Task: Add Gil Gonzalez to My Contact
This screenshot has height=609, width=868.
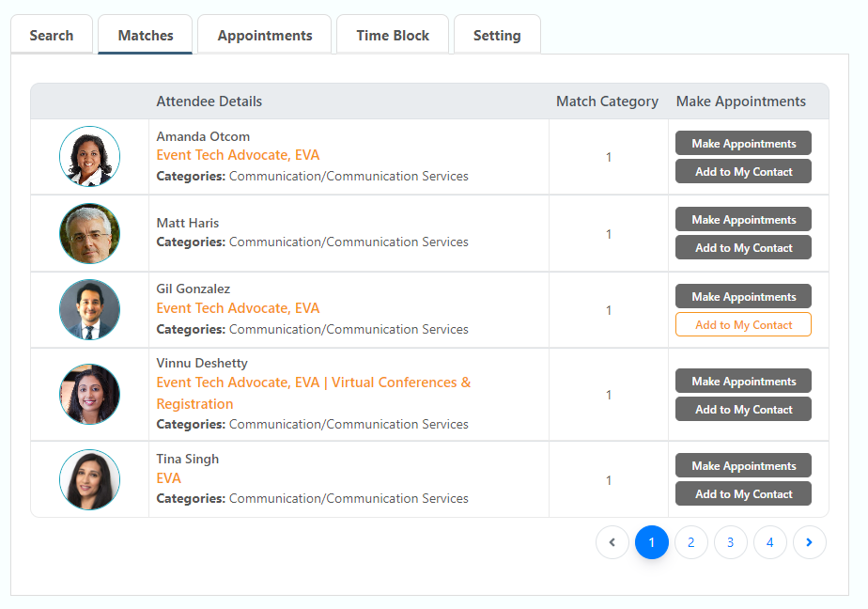Action: coord(743,325)
